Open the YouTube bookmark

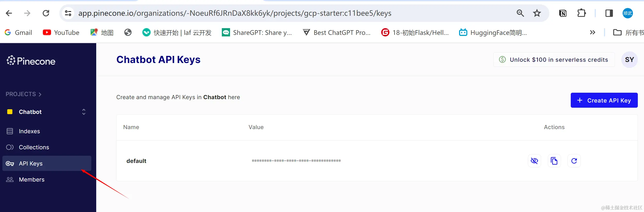click(x=61, y=33)
